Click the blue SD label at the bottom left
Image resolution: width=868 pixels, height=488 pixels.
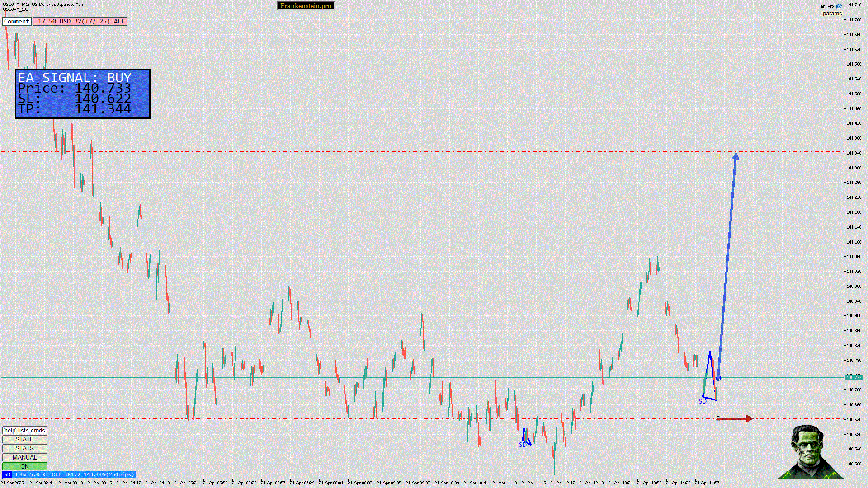click(7, 474)
